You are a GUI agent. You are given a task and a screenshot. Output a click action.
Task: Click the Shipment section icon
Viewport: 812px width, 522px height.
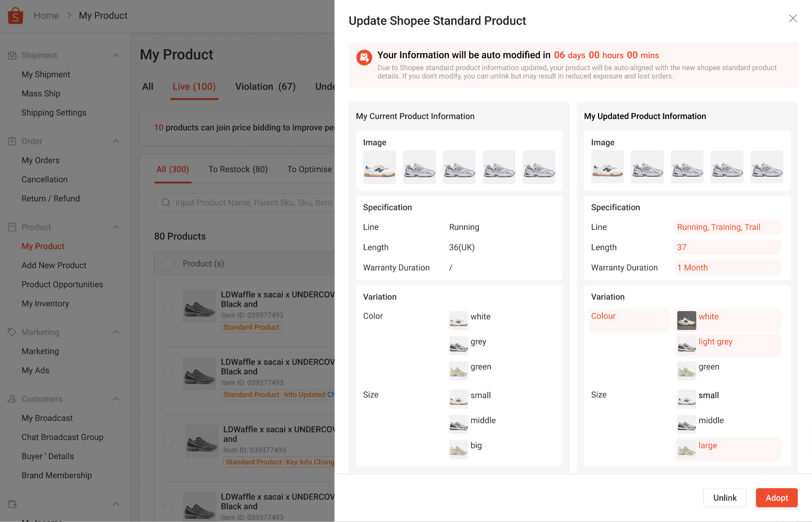click(x=12, y=55)
